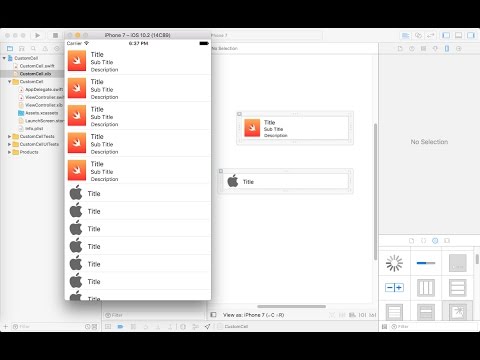Image resolution: width=480 pixels, height=360 pixels.
Task: Toggle breakpoints in the debug bar
Action: click(x=120, y=327)
